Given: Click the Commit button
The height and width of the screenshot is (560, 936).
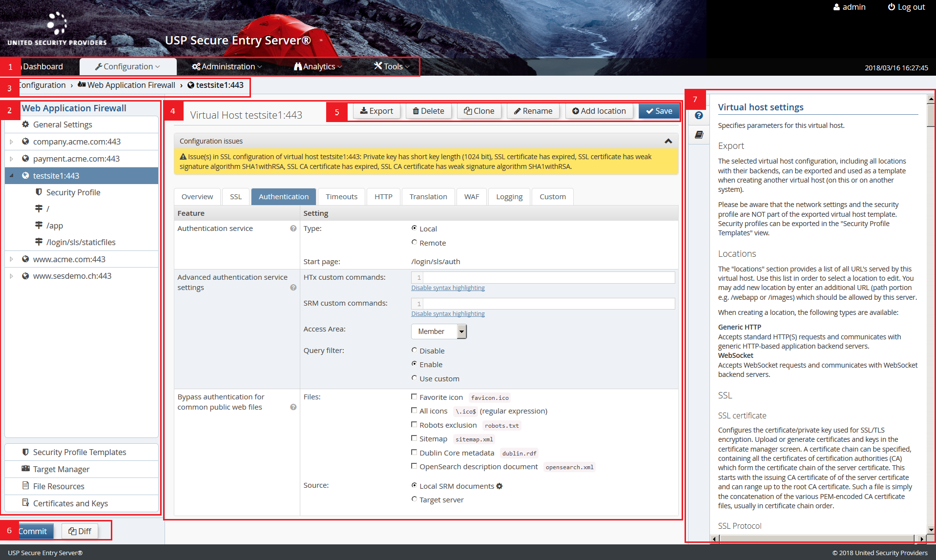Looking at the screenshot, I should 34,531.
